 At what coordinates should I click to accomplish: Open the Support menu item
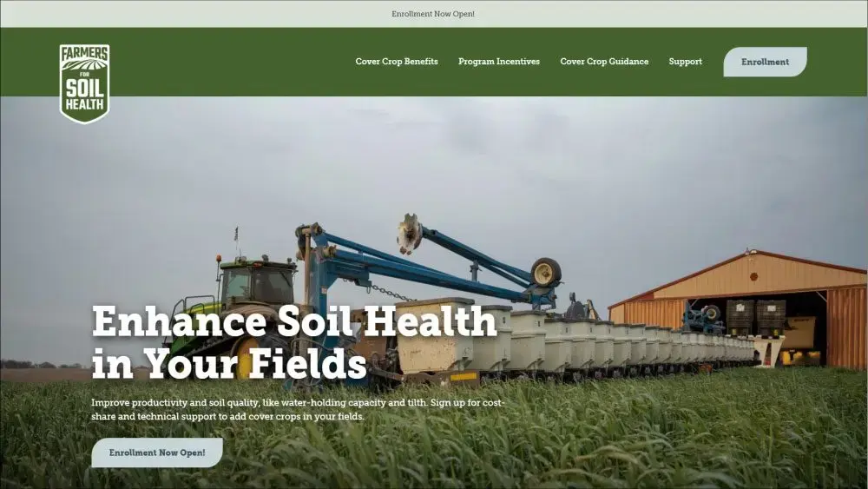[685, 62]
